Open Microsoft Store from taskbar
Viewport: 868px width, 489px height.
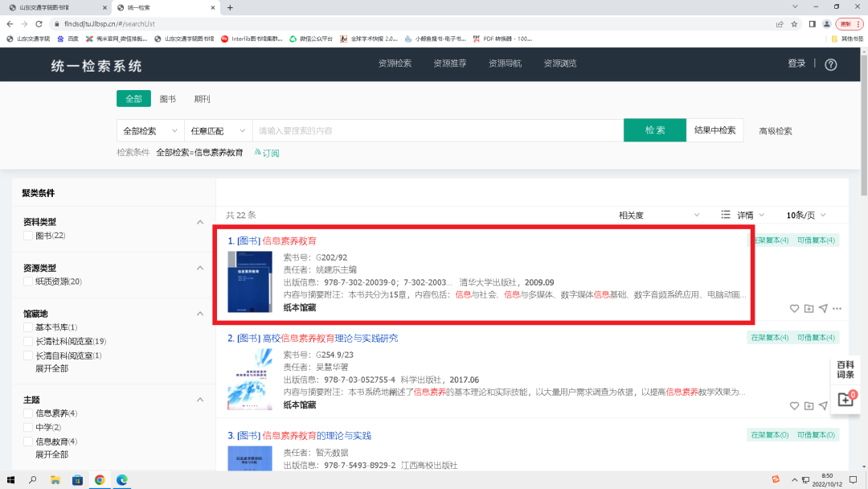[77, 480]
